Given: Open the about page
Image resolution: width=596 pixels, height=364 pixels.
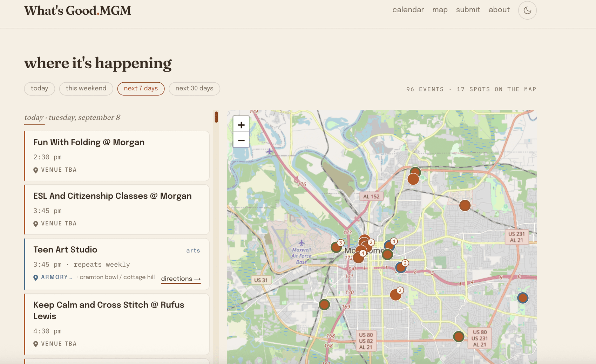Looking at the screenshot, I should (499, 10).
